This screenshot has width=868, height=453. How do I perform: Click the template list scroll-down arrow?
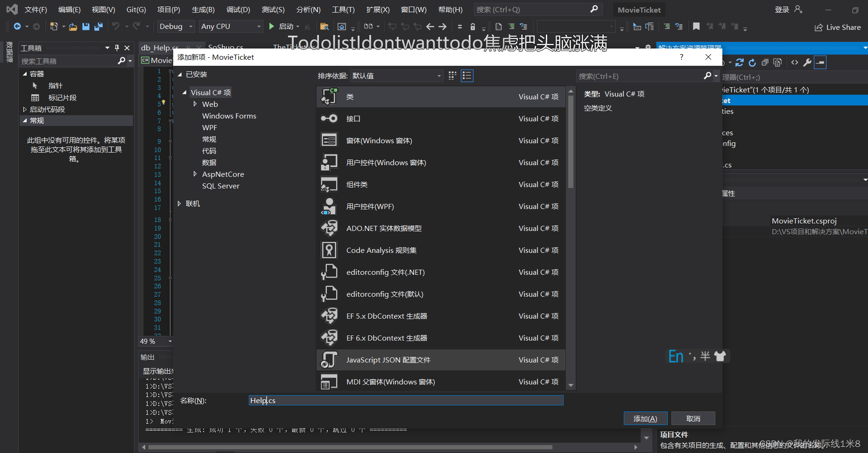coord(571,385)
